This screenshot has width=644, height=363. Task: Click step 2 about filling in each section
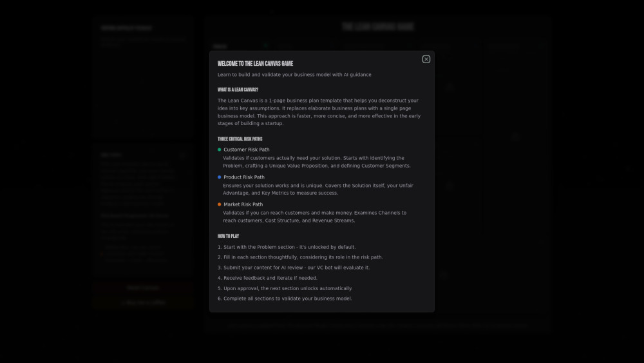(x=300, y=257)
